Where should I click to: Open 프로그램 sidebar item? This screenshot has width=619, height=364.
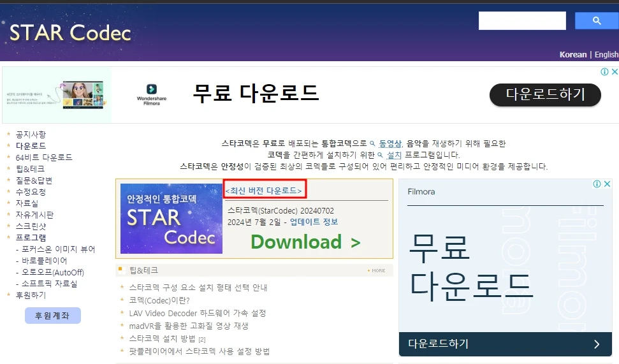(x=31, y=238)
